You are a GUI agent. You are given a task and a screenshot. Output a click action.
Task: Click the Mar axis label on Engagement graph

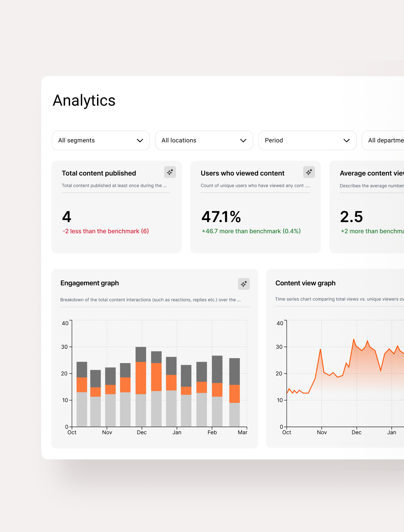click(x=243, y=432)
